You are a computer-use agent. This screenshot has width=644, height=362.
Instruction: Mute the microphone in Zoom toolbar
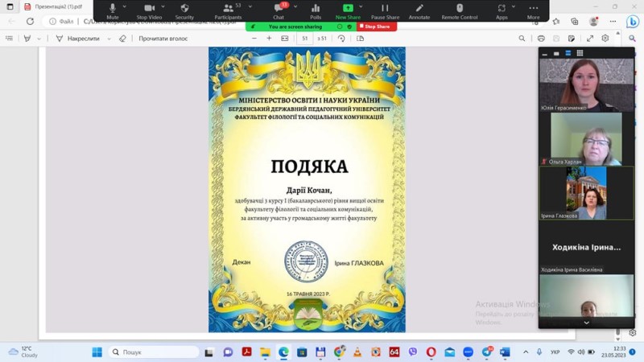(x=112, y=11)
